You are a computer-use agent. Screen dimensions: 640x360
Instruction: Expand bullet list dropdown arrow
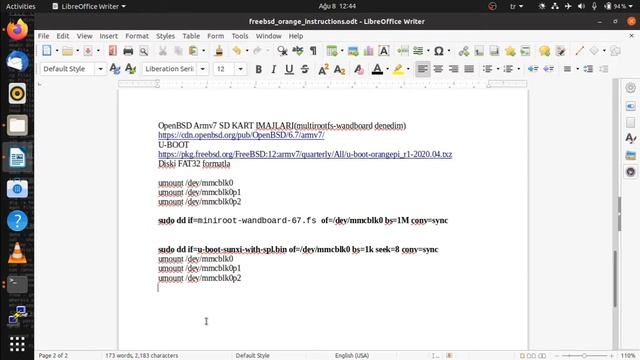click(498, 69)
